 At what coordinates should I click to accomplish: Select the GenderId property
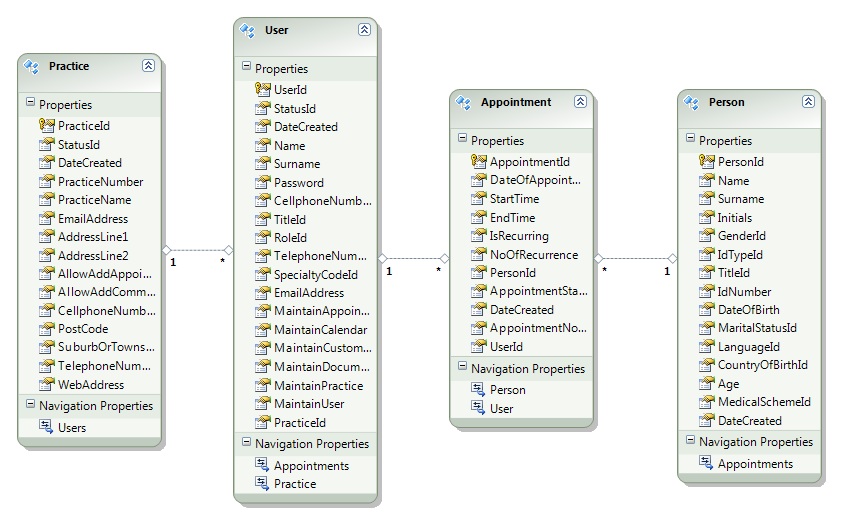click(741, 236)
